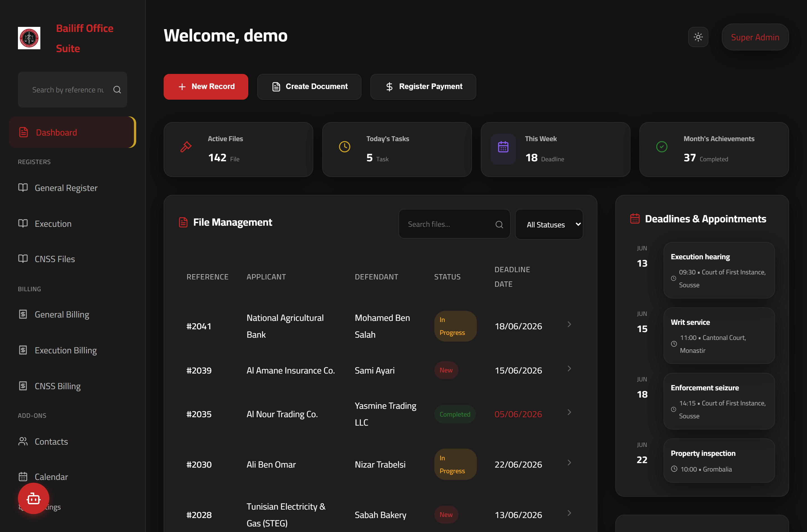Image resolution: width=807 pixels, height=532 pixels.
Task: Click the Today's Tasks clock icon
Action: (345, 146)
